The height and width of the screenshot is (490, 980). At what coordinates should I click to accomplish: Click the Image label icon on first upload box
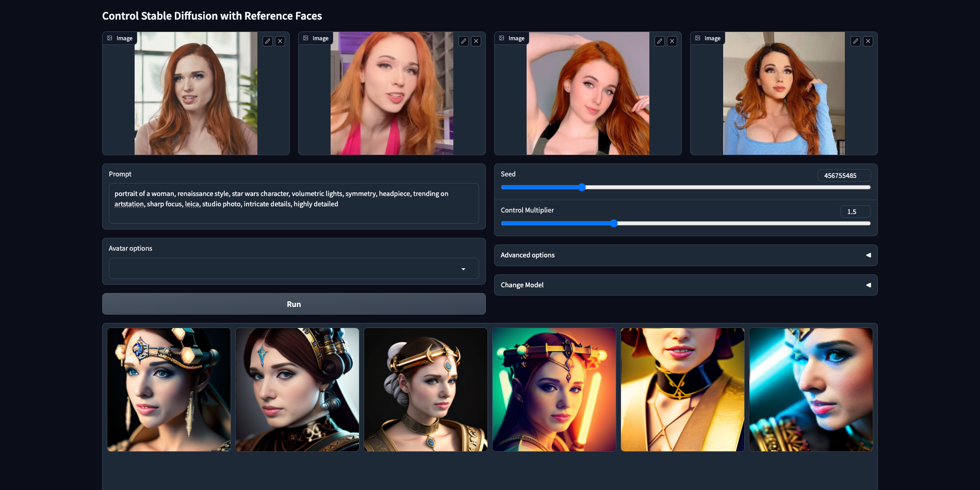110,38
